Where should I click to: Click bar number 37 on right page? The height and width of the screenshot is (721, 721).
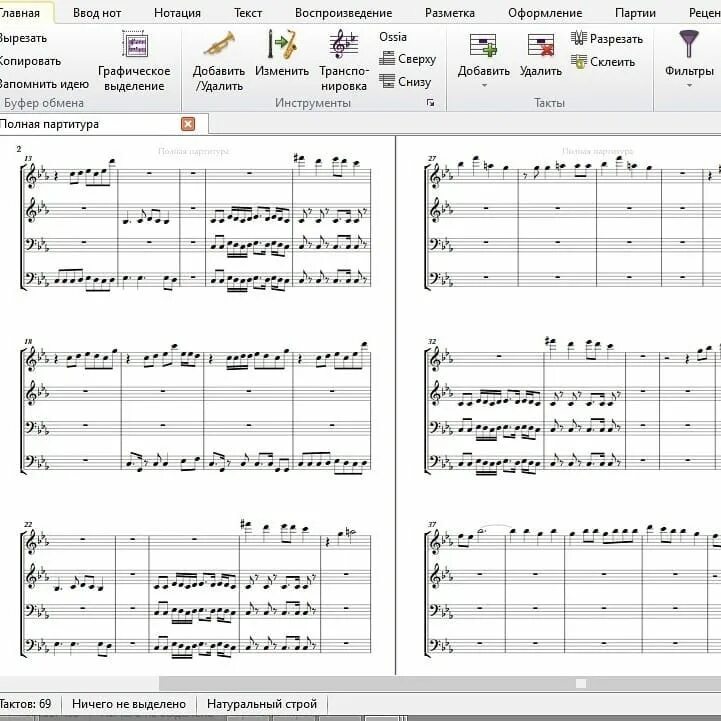pyautogui.click(x=432, y=525)
